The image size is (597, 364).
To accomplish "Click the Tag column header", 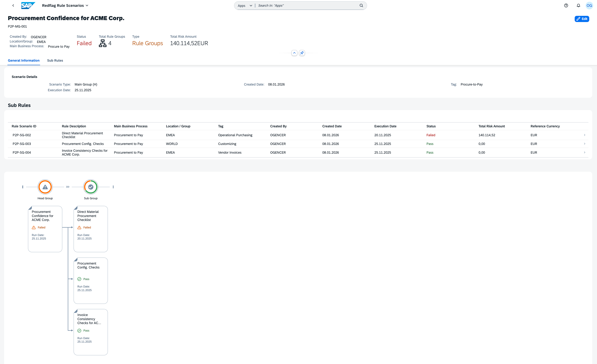I will tap(221, 126).
